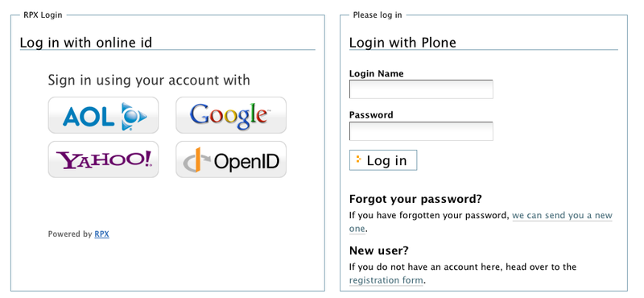Viewport: 644px width, 298px height.
Task: Focus the Password text field
Action: pyautogui.click(x=421, y=131)
